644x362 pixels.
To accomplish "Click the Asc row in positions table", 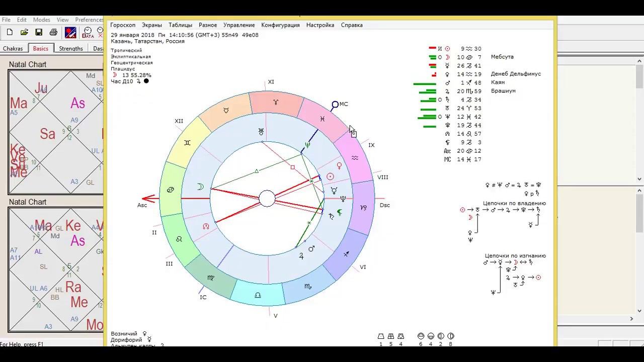I will pyautogui.click(x=462, y=151).
